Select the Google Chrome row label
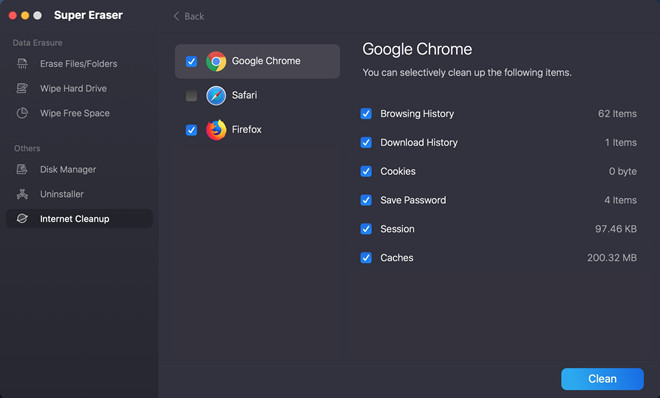The width and height of the screenshot is (660, 398). (266, 61)
